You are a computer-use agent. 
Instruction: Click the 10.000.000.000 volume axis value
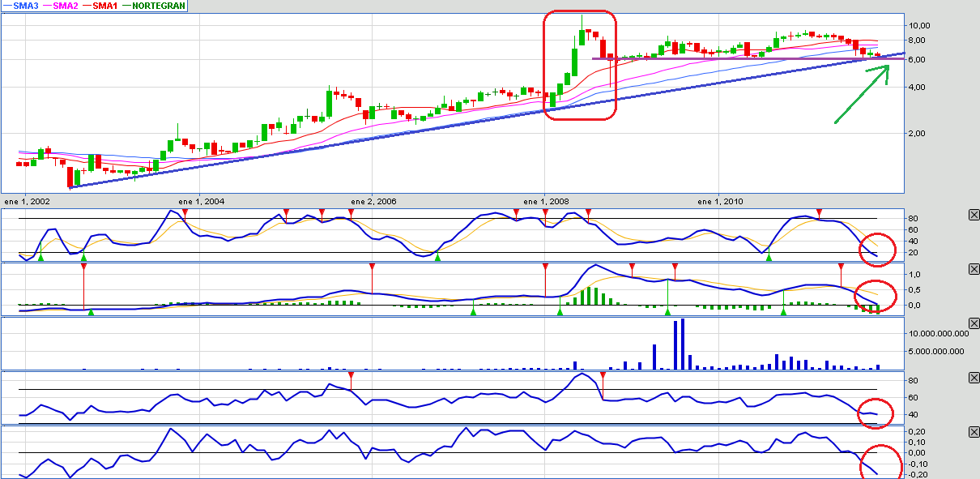click(x=937, y=334)
